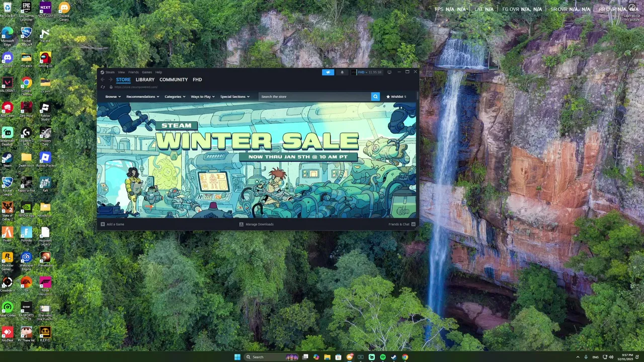This screenshot has width=644, height=362.
Task: Open the Games menu in Steam
Action: point(147,72)
